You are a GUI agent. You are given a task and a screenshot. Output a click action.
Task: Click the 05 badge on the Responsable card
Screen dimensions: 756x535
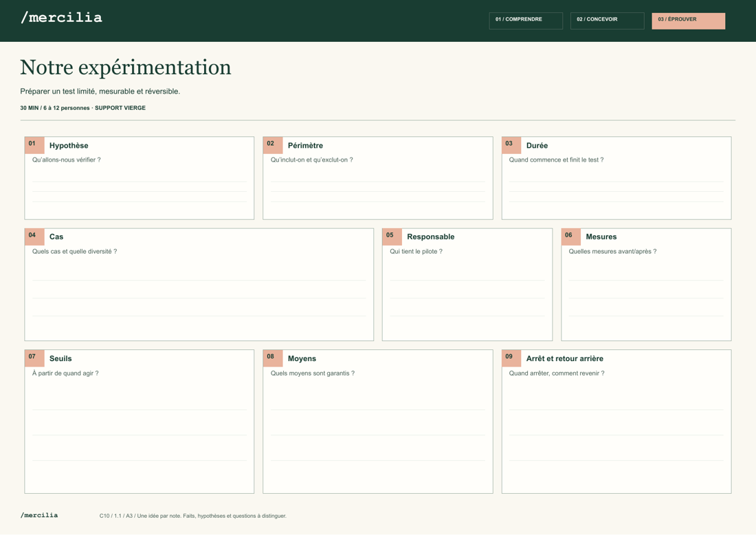[x=392, y=237]
